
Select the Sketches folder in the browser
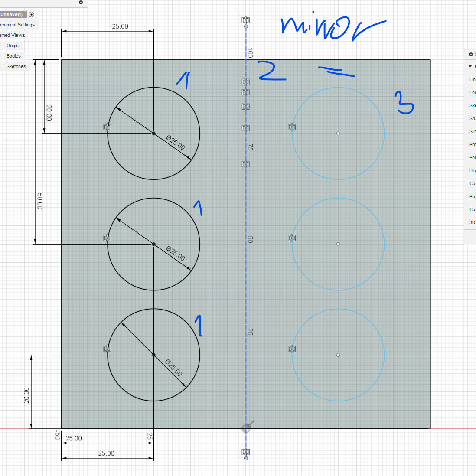click(x=16, y=66)
